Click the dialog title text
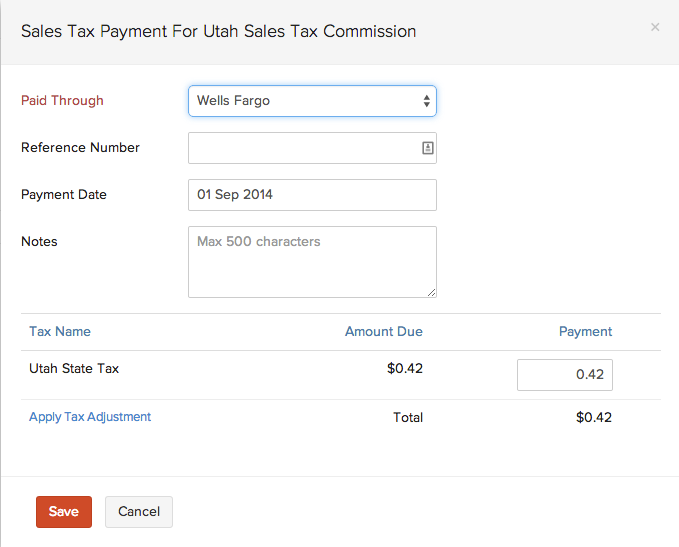679x547 pixels. click(x=218, y=31)
